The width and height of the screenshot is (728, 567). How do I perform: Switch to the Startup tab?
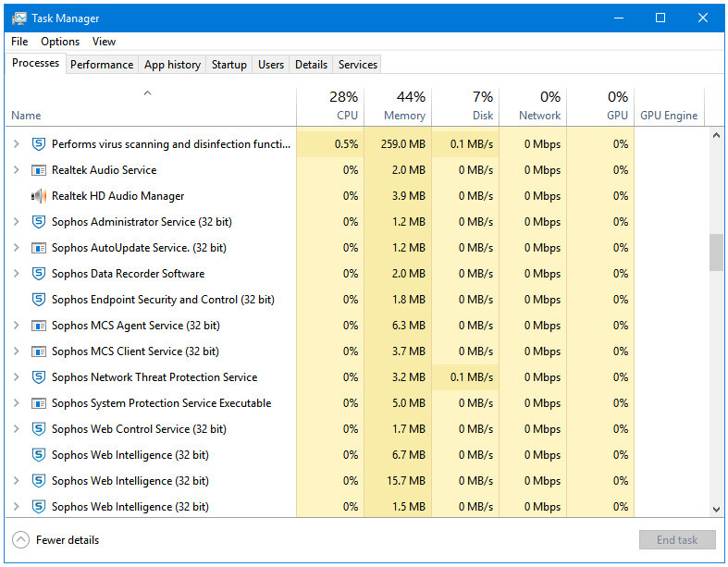(228, 65)
